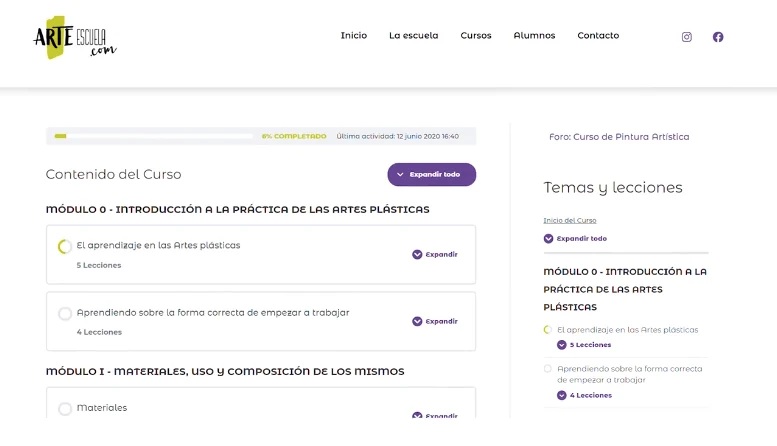The image size is (777, 446).
Task: Click Última actividad: 12 junio 2020 text
Action: [397, 136]
